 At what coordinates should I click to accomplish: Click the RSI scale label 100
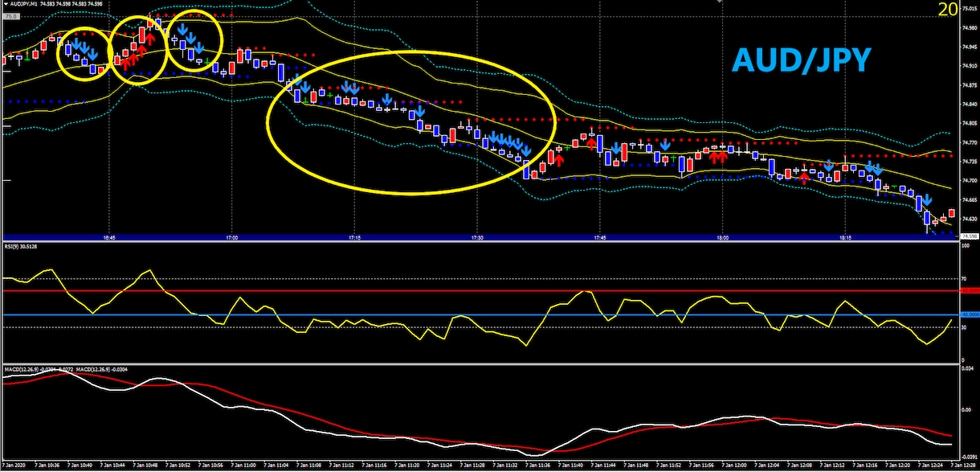tap(966, 246)
